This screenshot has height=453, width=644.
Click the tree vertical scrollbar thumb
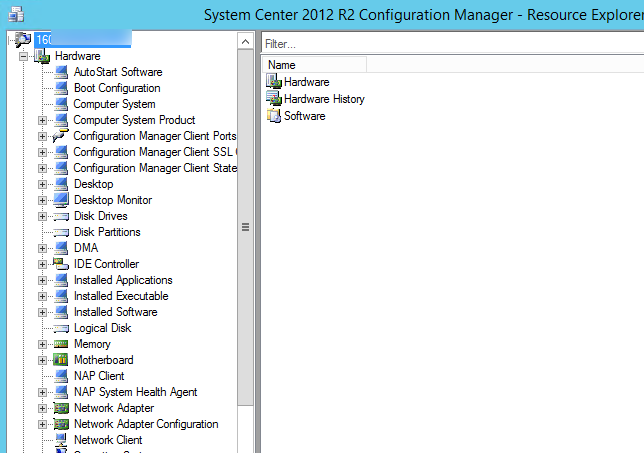(246, 227)
